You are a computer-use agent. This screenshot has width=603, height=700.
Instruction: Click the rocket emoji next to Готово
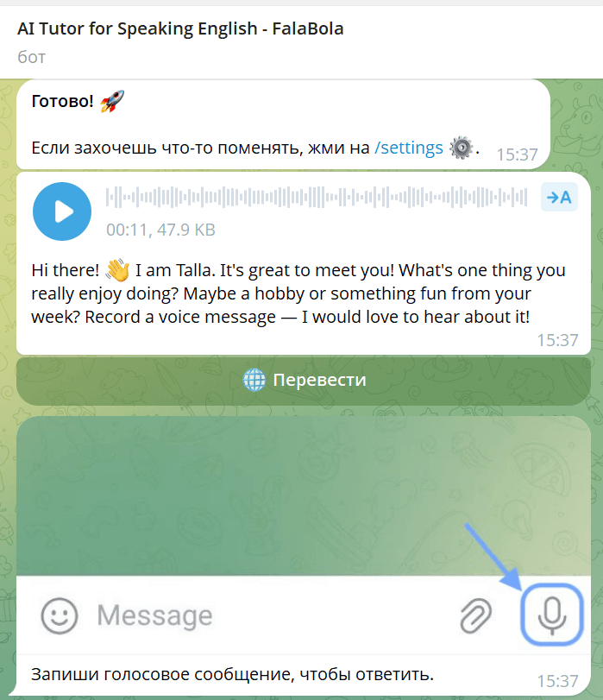pos(112,101)
